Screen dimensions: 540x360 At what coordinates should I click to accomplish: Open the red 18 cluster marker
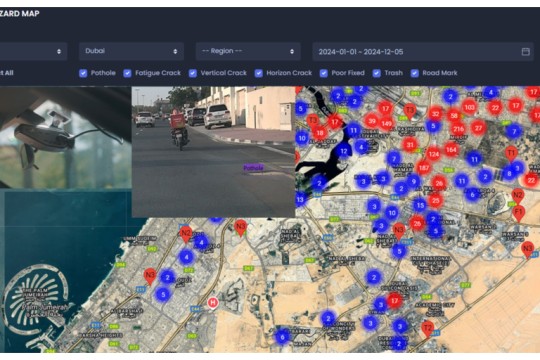[x=320, y=133]
